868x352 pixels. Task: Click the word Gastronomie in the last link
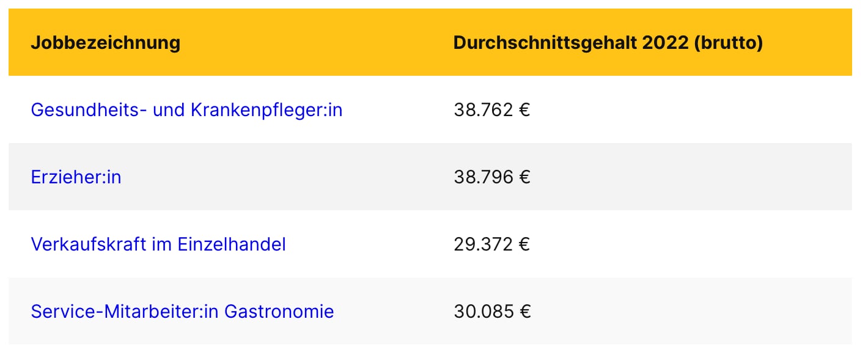click(279, 312)
